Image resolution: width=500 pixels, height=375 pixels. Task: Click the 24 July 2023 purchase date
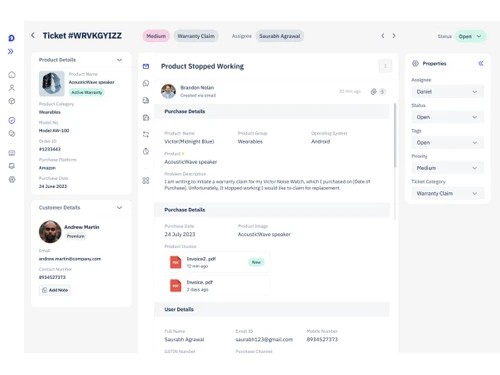pyautogui.click(x=180, y=234)
